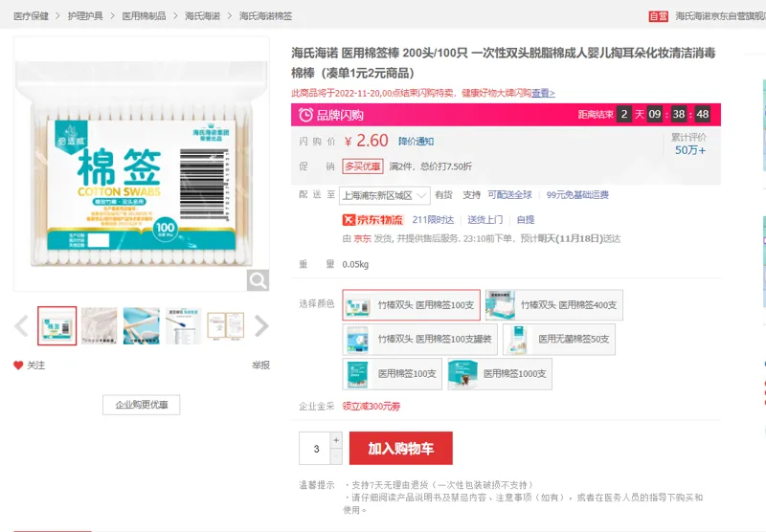Click the clock icon beside 品牌闪购
Image resolution: width=766 pixels, height=532 pixels.
point(305,115)
